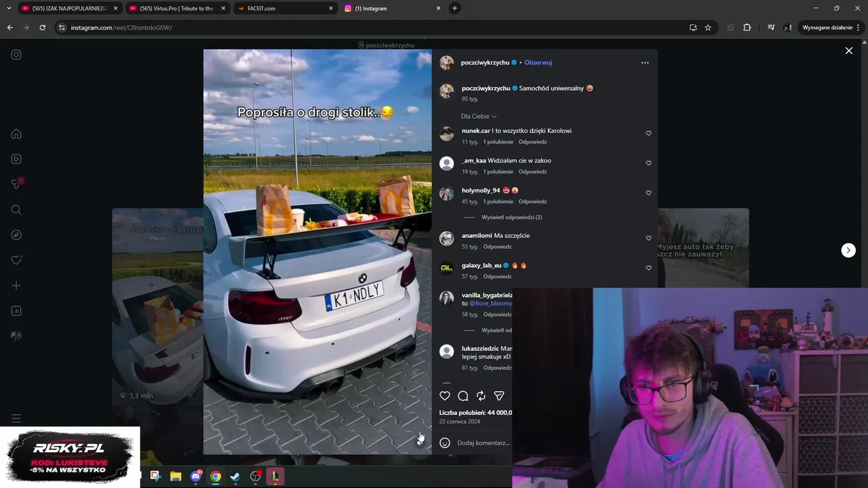This screenshot has width=868, height=488.
Task: Open the @fiore_bloomy mention link
Action: tap(490, 304)
